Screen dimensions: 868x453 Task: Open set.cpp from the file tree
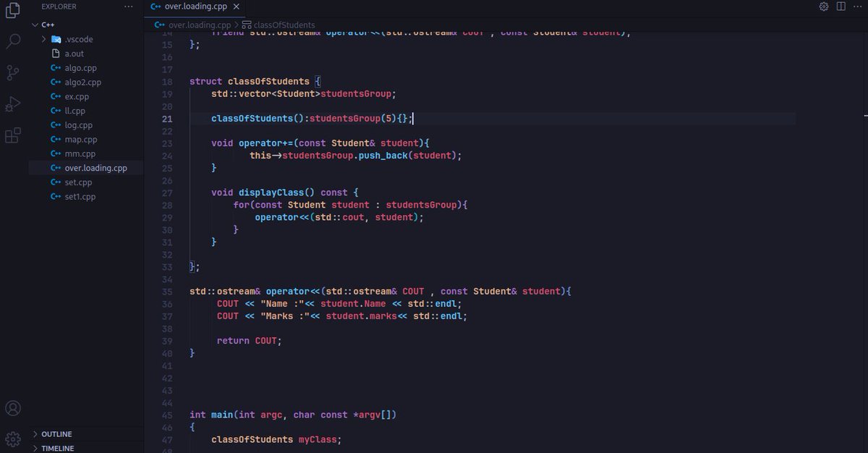click(x=78, y=182)
